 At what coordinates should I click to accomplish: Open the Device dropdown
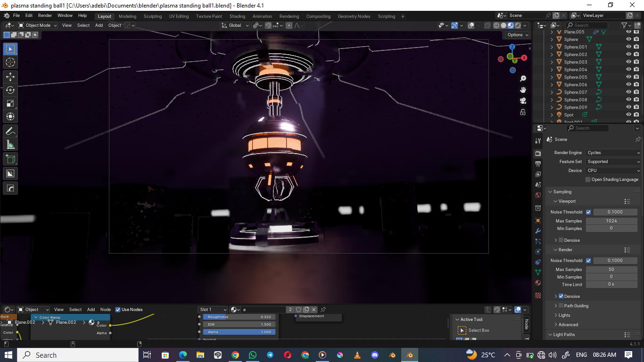tap(613, 171)
